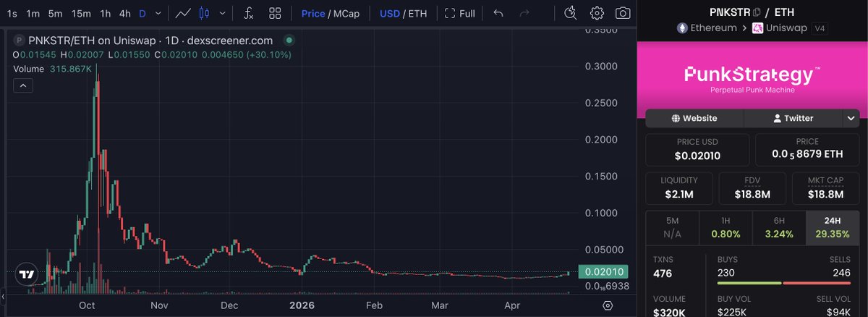Click the PNKSTR/ETH on Uniswap chart title
Viewport: 868px width, 317px height.
[x=150, y=41]
